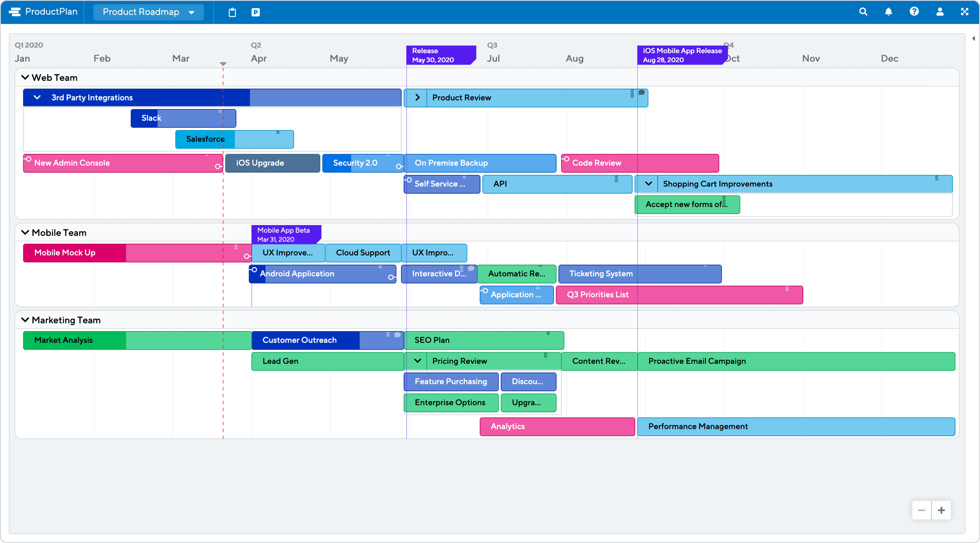The width and height of the screenshot is (980, 543).
Task: Expand the Pricing Review item
Action: tap(417, 361)
